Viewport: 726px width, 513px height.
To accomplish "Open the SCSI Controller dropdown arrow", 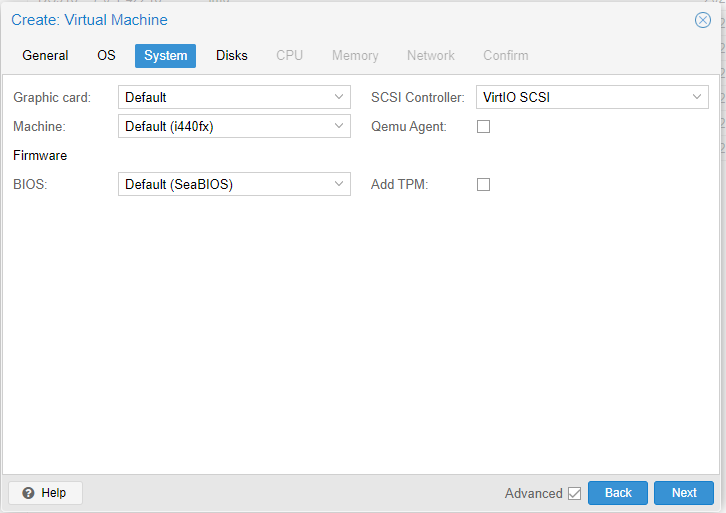I will [697, 97].
